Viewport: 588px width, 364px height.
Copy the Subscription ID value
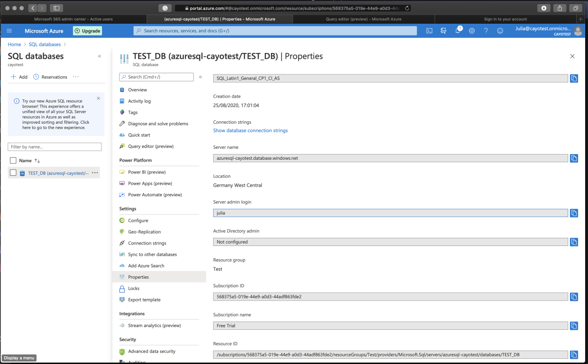[x=574, y=297]
